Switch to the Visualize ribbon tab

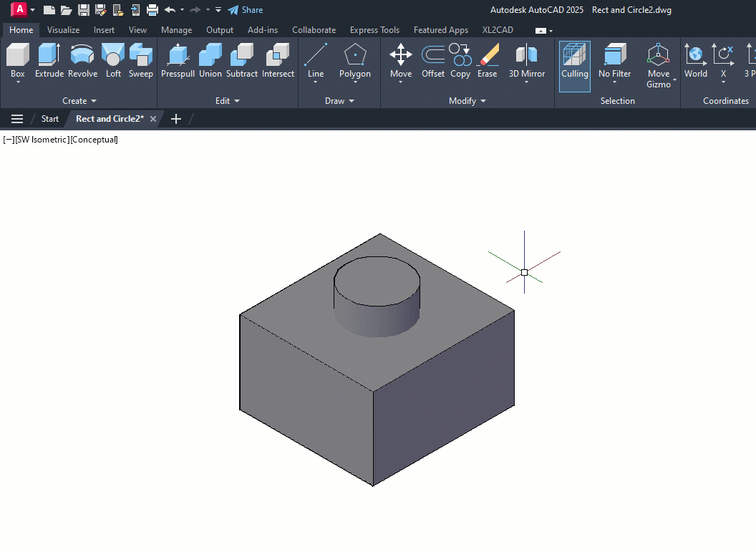(x=63, y=30)
